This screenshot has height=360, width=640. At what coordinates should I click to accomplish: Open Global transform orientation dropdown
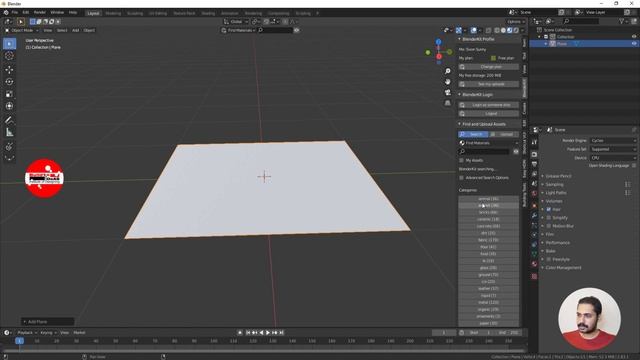point(236,22)
